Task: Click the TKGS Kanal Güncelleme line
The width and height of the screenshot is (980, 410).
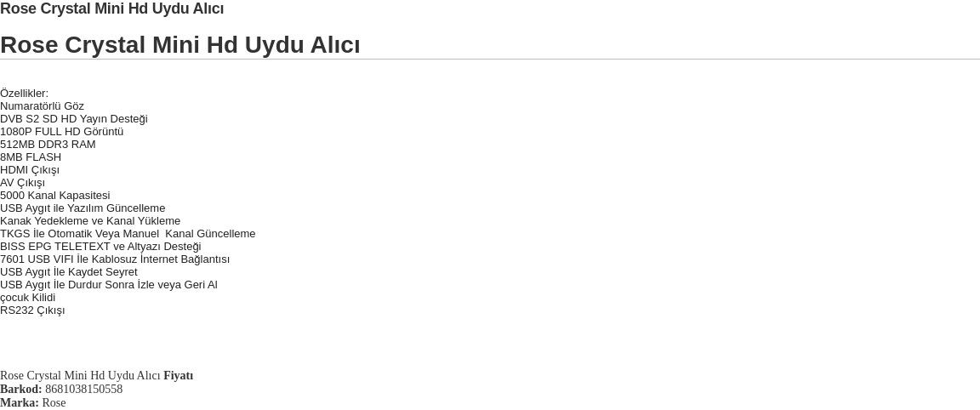Action: point(128,234)
